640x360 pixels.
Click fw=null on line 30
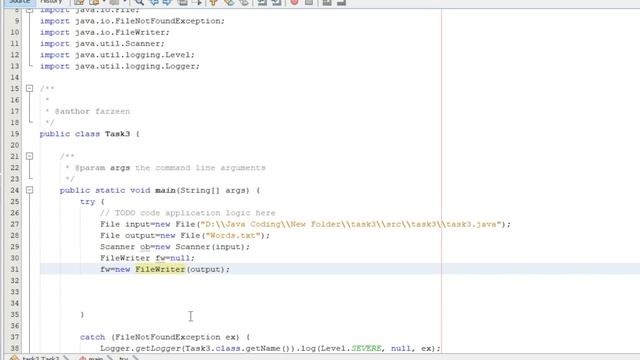pos(173,258)
